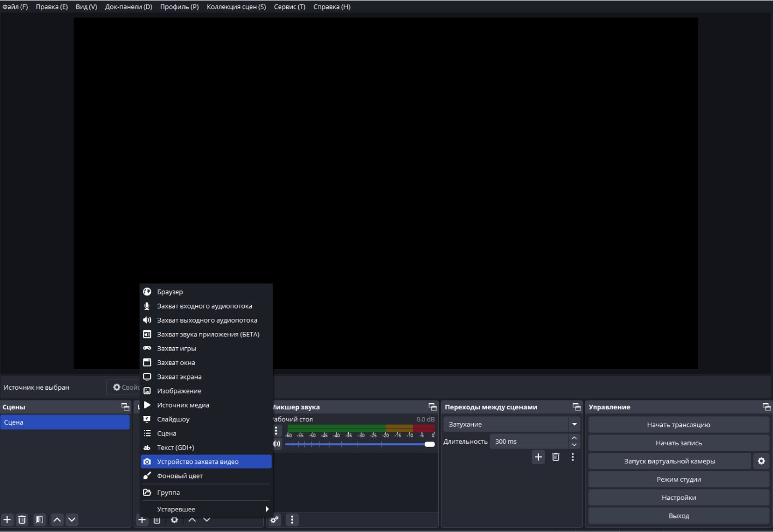
Task: Open the Настройки button
Action: [x=679, y=498]
